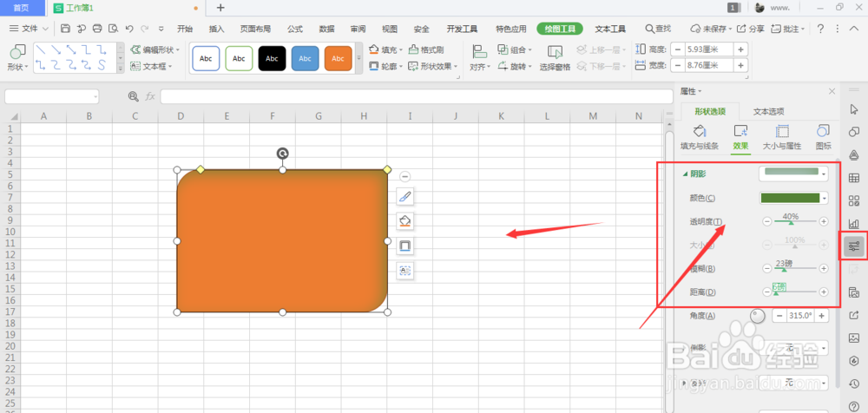Apply the black Abc shape style
The height and width of the screenshot is (413, 868).
[x=272, y=58]
